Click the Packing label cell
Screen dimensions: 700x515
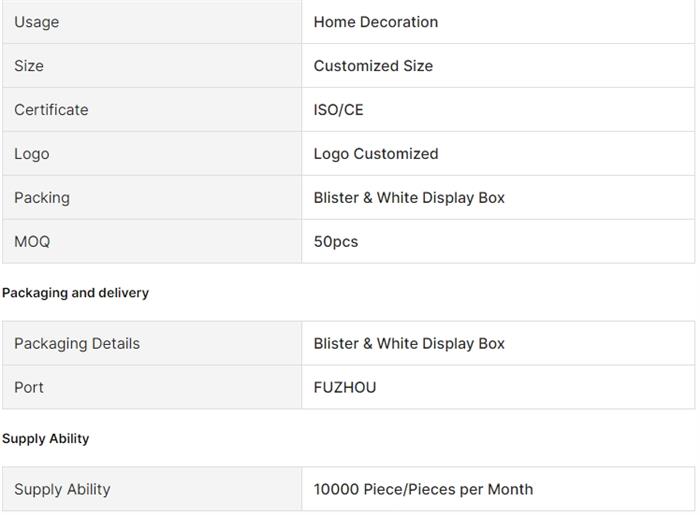[x=42, y=198]
